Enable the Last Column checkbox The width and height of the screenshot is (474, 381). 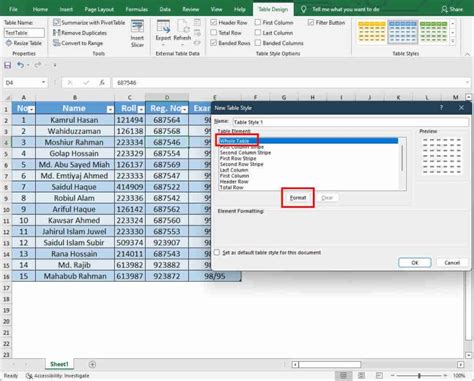click(258, 33)
